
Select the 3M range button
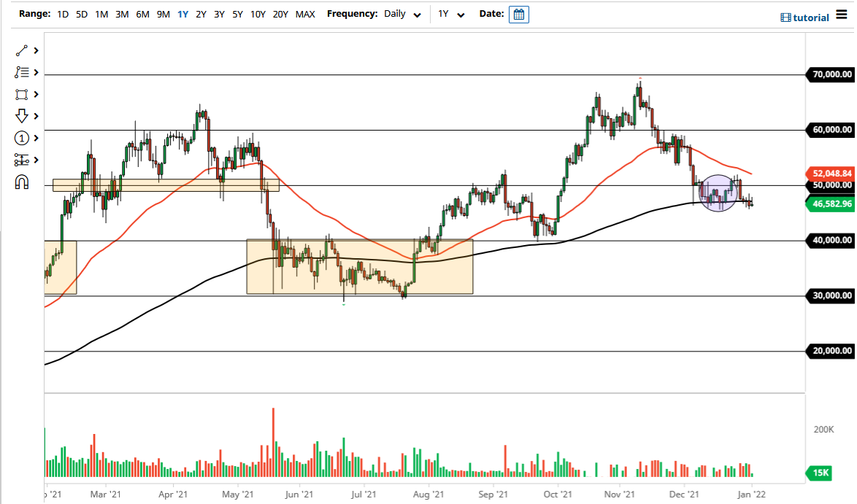pos(121,14)
